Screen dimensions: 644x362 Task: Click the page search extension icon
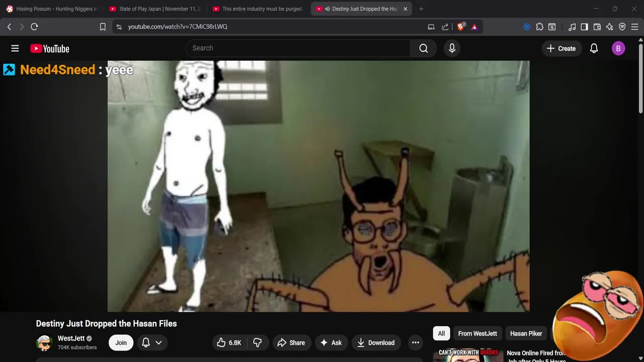[x=552, y=27]
